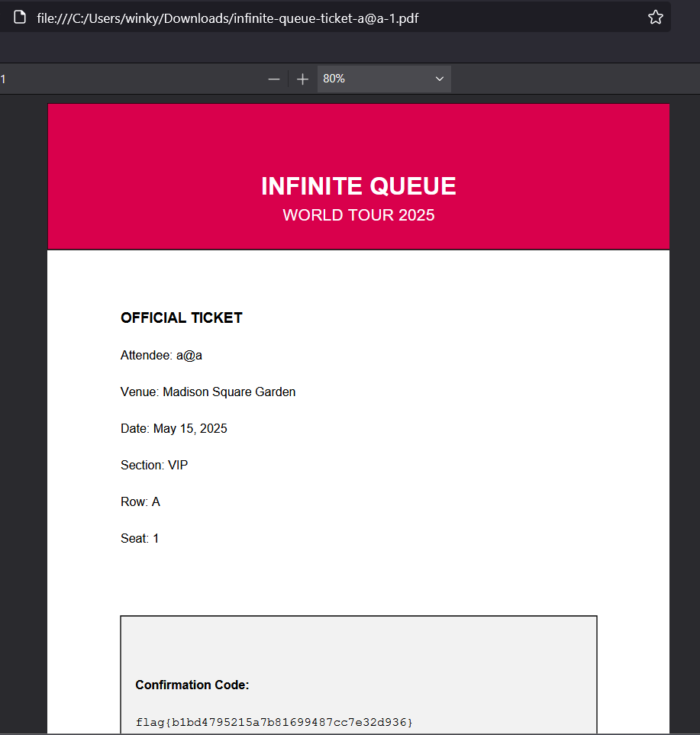
Task: Click the Row: A line
Action: [140, 502]
